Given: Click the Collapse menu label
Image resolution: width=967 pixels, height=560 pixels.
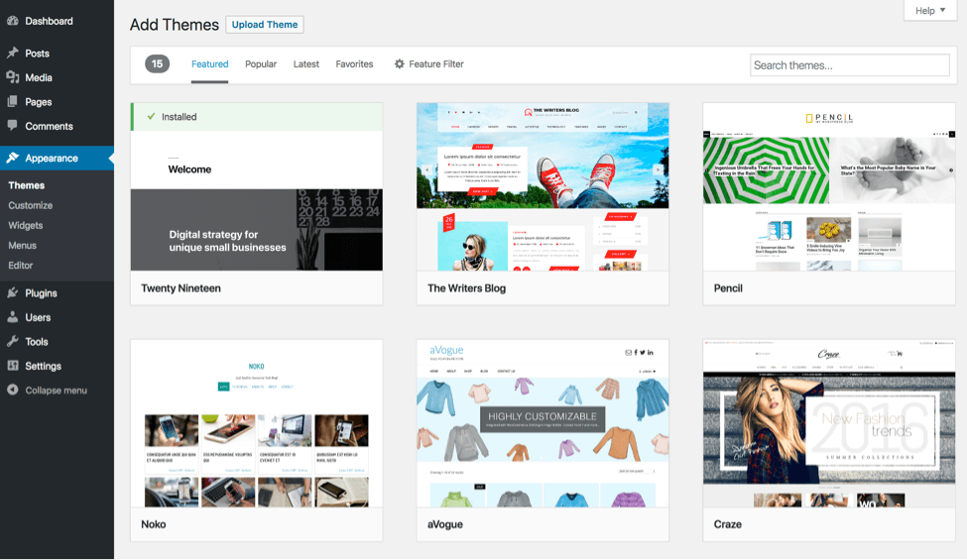Looking at the screenshot, I should tap(57, 390).
